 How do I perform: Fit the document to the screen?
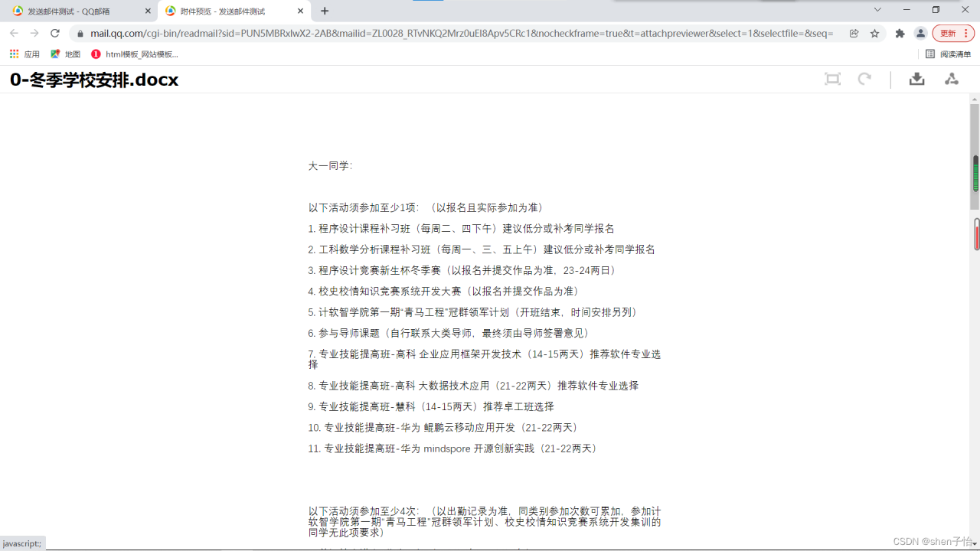(x=832, y=79)
